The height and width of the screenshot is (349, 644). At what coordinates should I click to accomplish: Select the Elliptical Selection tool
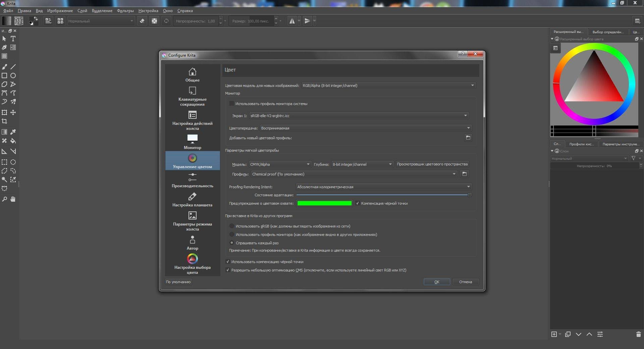(x=13, y=162)
